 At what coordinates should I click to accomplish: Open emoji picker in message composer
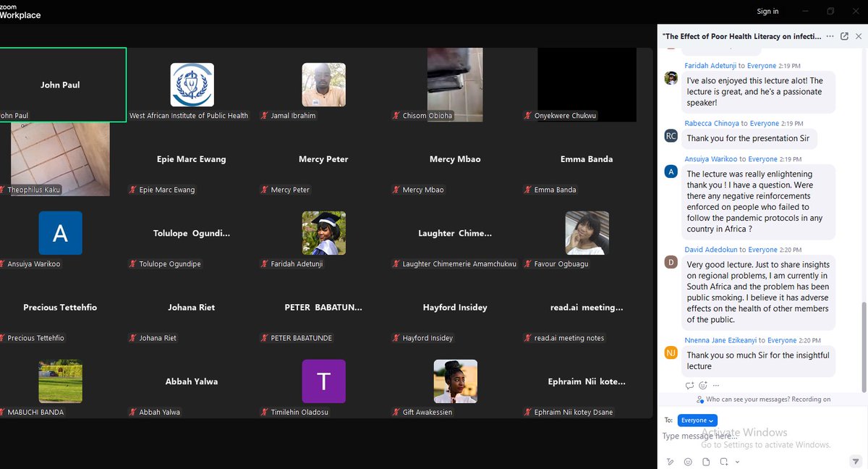pyautogui.click(x=688, y=462)
